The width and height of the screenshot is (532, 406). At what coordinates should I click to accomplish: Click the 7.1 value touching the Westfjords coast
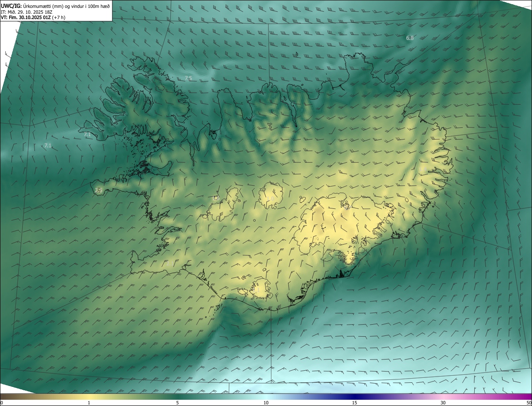pos(87,135)
